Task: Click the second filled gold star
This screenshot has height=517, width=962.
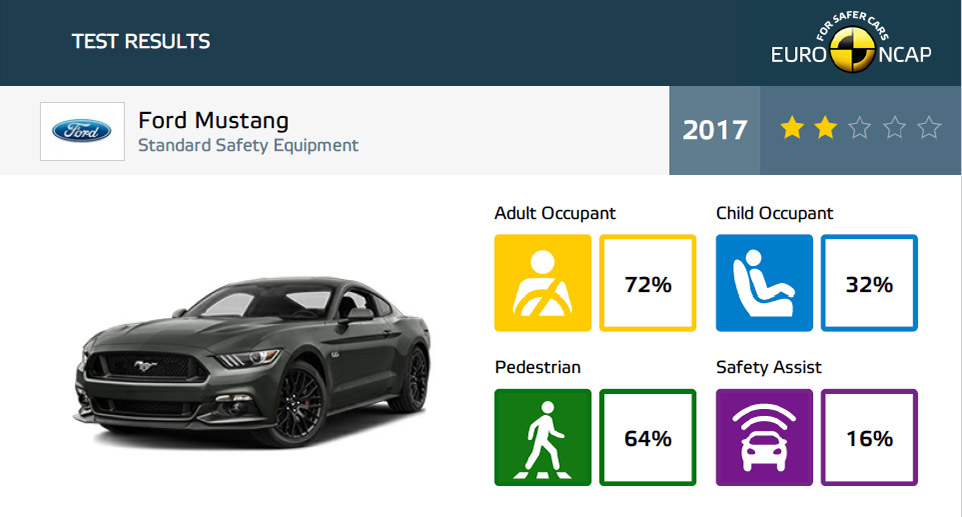Action: point(826,128)
